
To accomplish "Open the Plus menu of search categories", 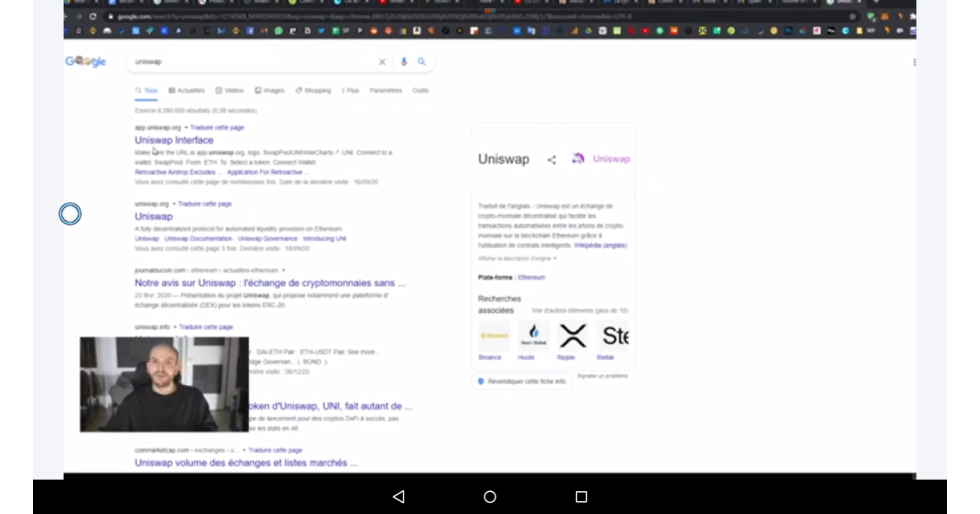I will point(351,91).
